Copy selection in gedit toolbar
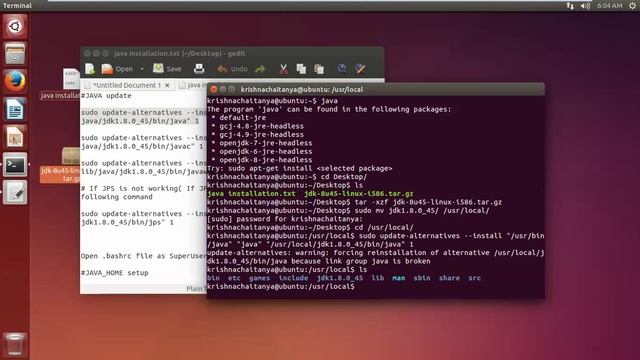Image resolution: width=640 pixels, height=360 pixels. click(301, 69)
